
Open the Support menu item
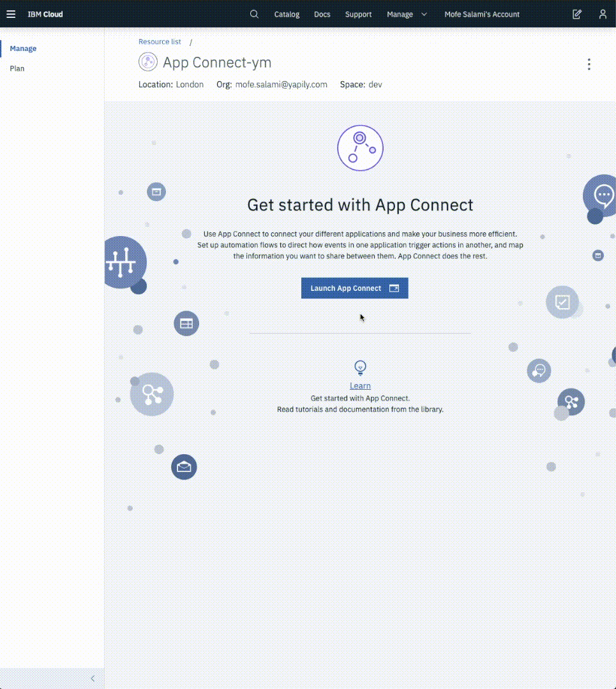pyautogui.click(x=358, y=14)
